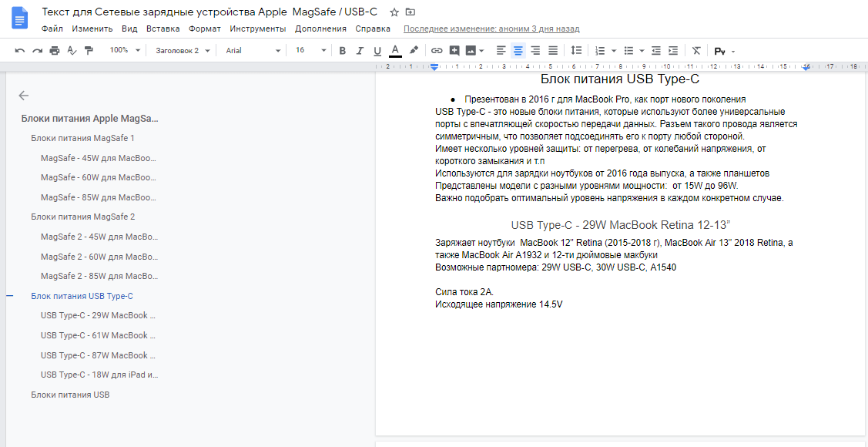Jump to MagSafe 2 - 60W outline item

(99, 257)
